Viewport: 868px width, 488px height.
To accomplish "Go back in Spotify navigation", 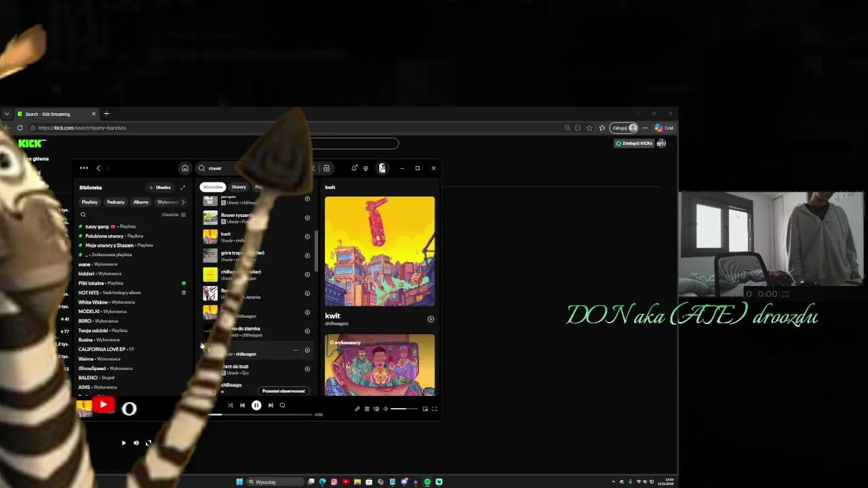I will click(98, 168).
